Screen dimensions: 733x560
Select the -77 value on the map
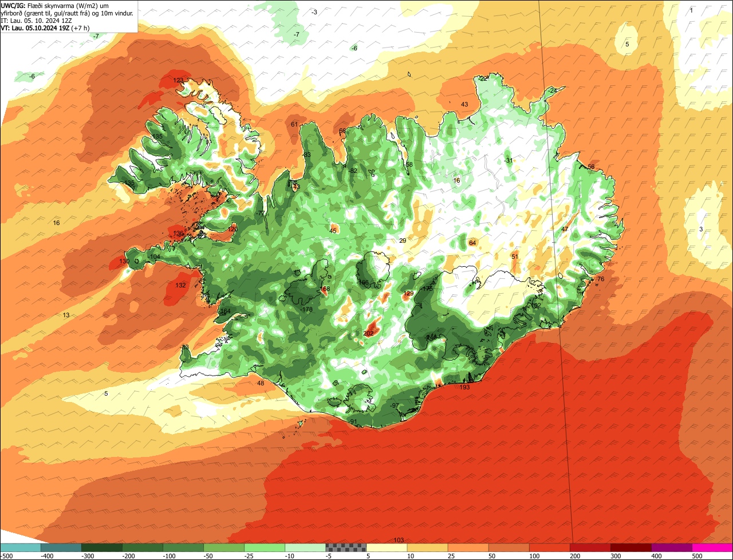(x=261, y=213)
